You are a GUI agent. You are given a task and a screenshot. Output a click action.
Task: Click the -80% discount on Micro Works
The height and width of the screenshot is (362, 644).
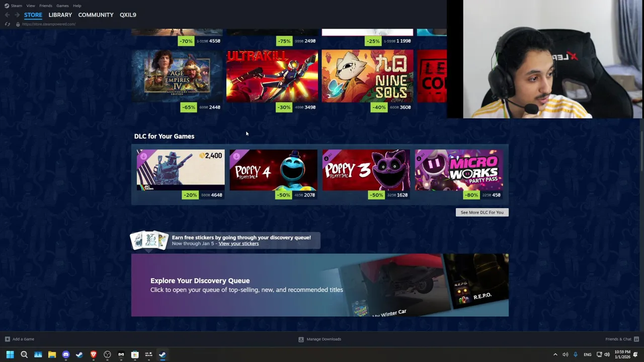click(x=471, y=195)
